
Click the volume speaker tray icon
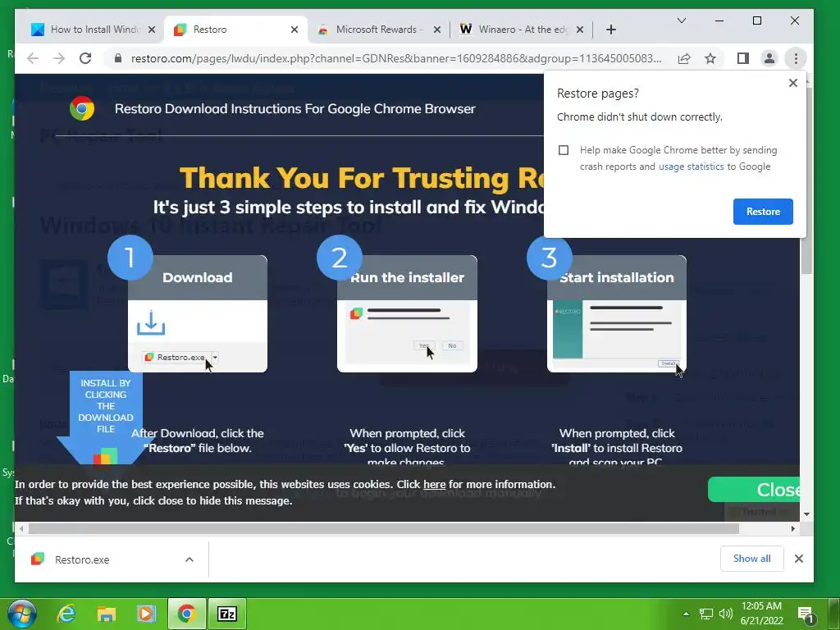point(725,614)
